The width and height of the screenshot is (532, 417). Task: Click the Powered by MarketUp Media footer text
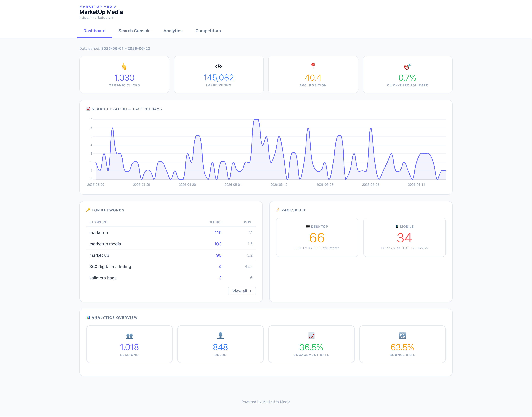[x=266, y=402]
